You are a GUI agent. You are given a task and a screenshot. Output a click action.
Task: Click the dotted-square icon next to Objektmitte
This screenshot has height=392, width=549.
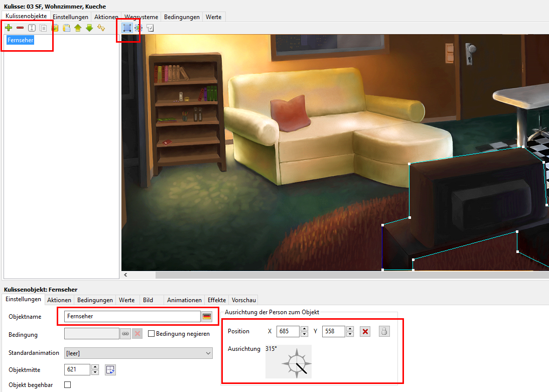point(110,369)
